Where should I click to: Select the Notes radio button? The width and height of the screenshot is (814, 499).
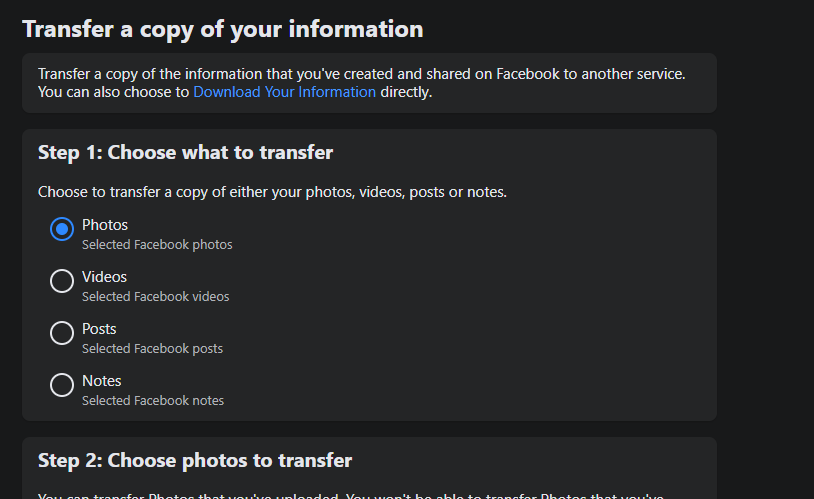62,385
